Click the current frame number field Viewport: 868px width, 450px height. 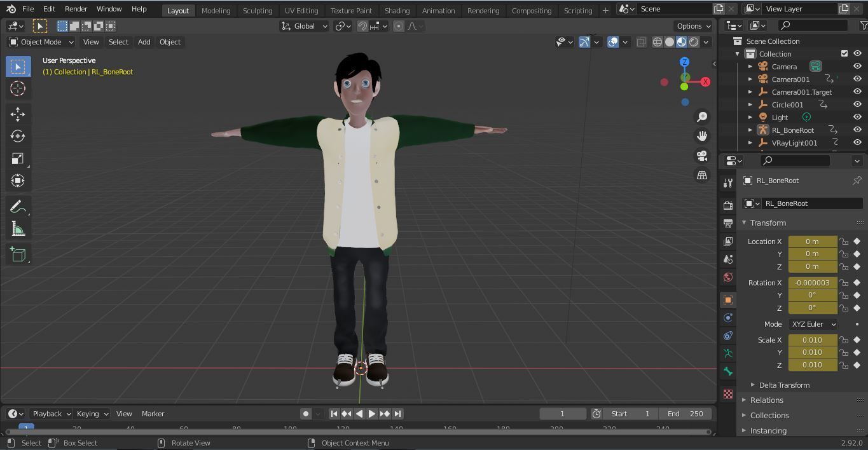(x=562, y=414)
